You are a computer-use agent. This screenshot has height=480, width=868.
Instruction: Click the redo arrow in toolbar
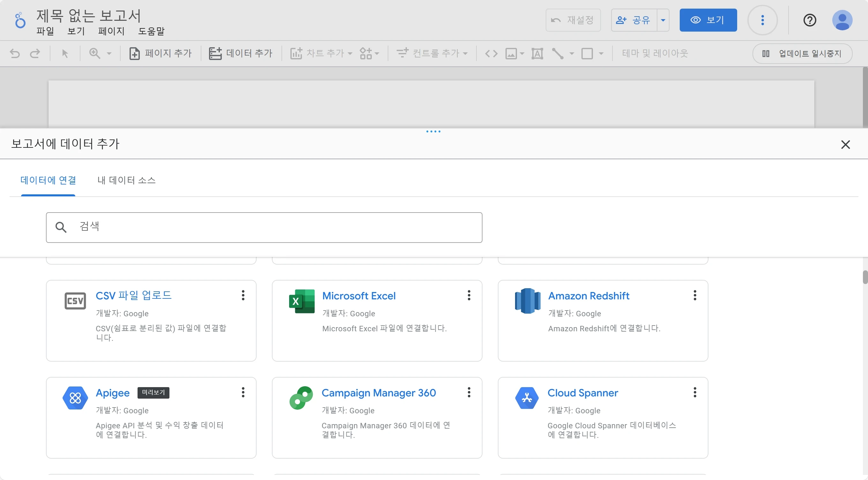(35, 53)
